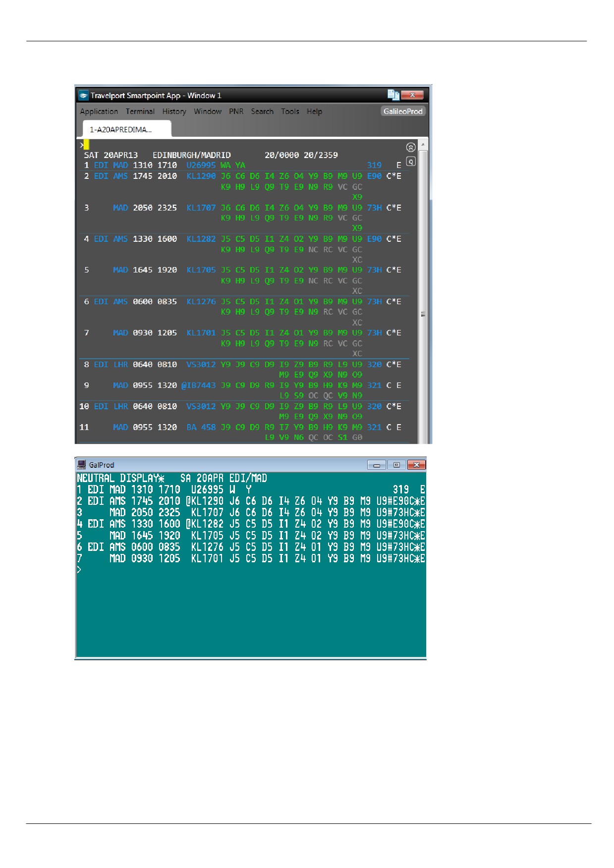Screen dimensions: 614x868
Task: Select the 1-A20APREDIMA... tab
Action: click(x=126, y=129)
